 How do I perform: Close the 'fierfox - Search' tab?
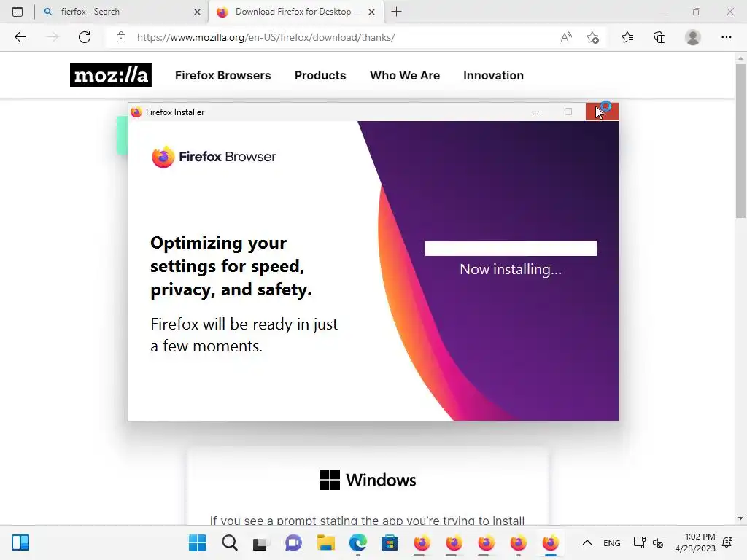197,12
